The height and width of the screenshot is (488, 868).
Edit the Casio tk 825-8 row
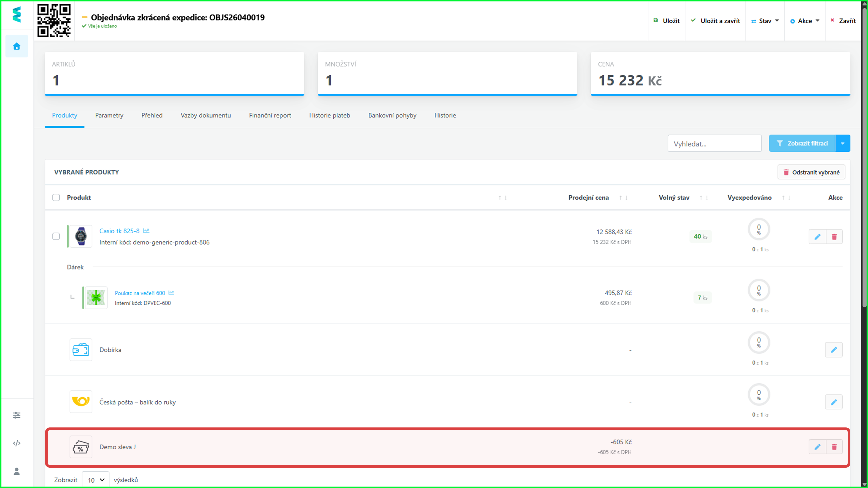tap(817, 237)
